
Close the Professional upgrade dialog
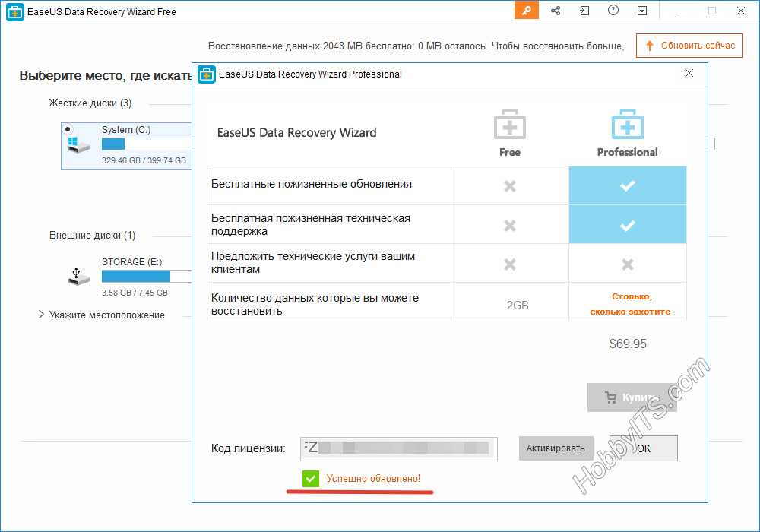(689, 74)
